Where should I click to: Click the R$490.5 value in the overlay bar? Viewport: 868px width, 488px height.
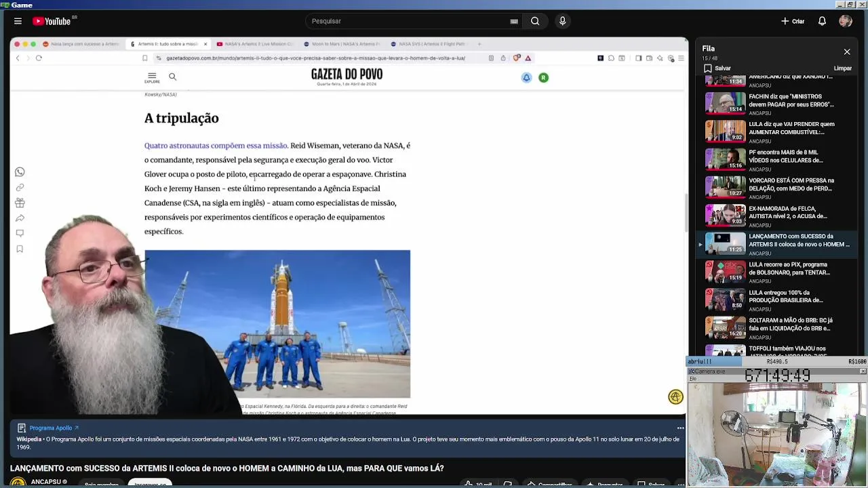click(x=776, y=362)
